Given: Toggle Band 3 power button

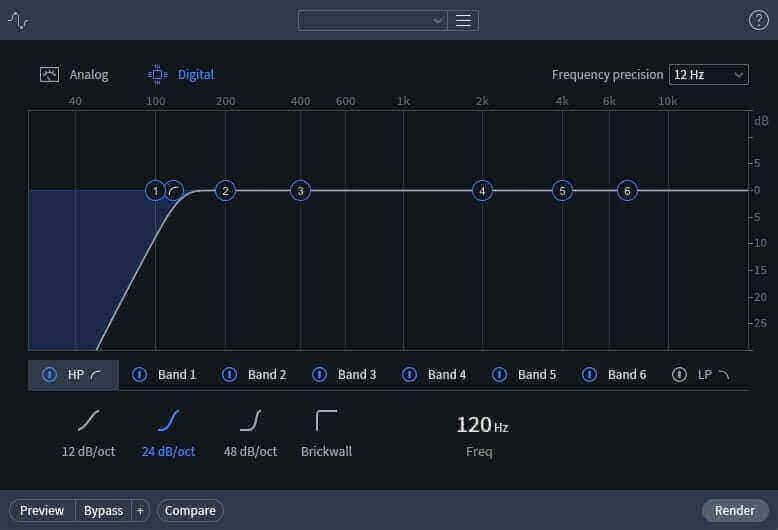Looking at the screenshot, I should tap(320, 375).
